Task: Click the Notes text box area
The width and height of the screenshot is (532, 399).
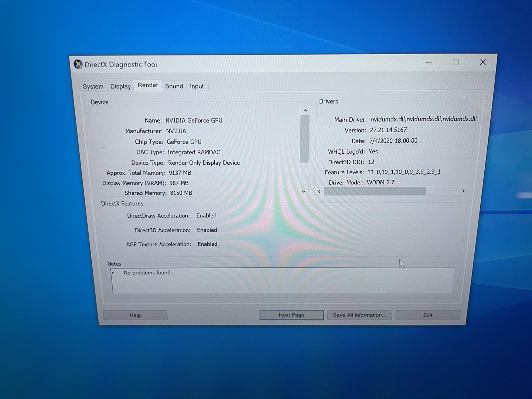Action: [x=283, y=281]
